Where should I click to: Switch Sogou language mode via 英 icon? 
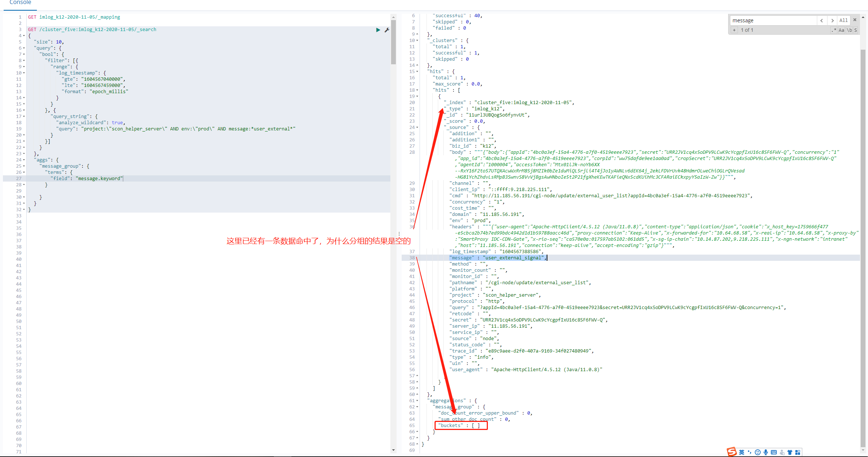[742, 452]
